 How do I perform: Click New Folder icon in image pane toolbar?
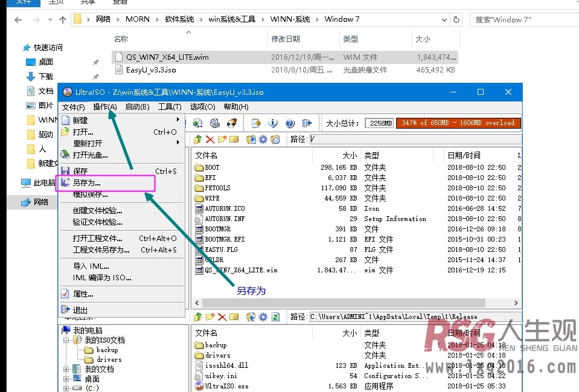point(222,140)
